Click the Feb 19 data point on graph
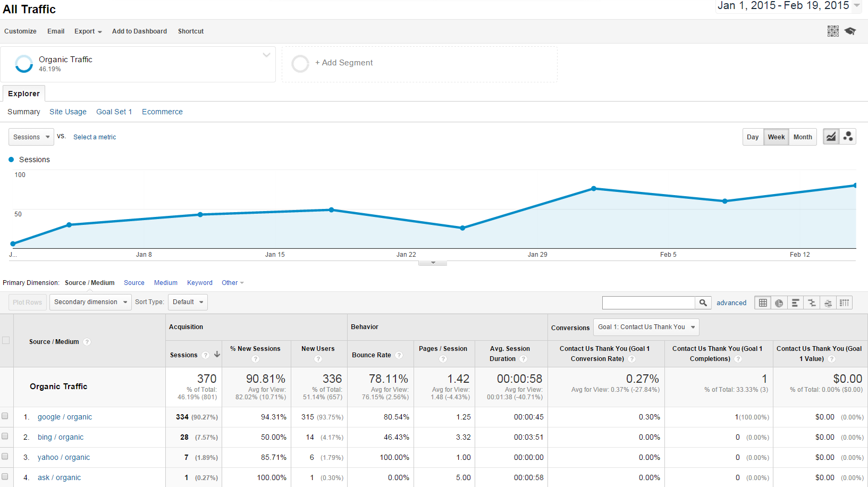Viewport: 868px width, 487px height. tap(855, 186)
